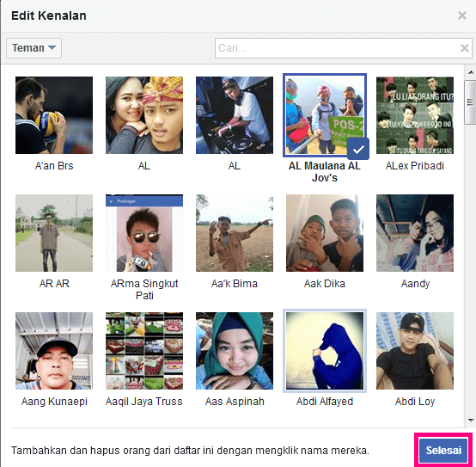Click the name Abdi Loy
This screenshot has height=467, width=476.
point(415,402)
